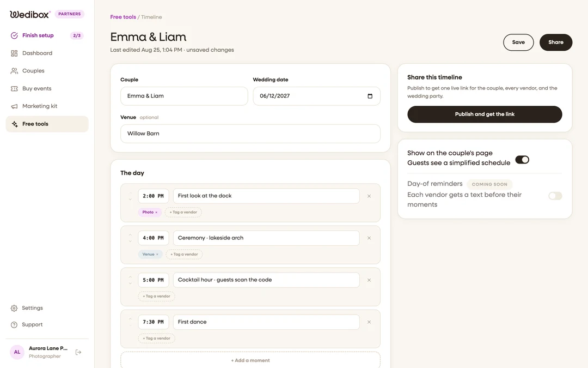
Task: Move Cocktail hour moment up
Action: coord(130,277)
